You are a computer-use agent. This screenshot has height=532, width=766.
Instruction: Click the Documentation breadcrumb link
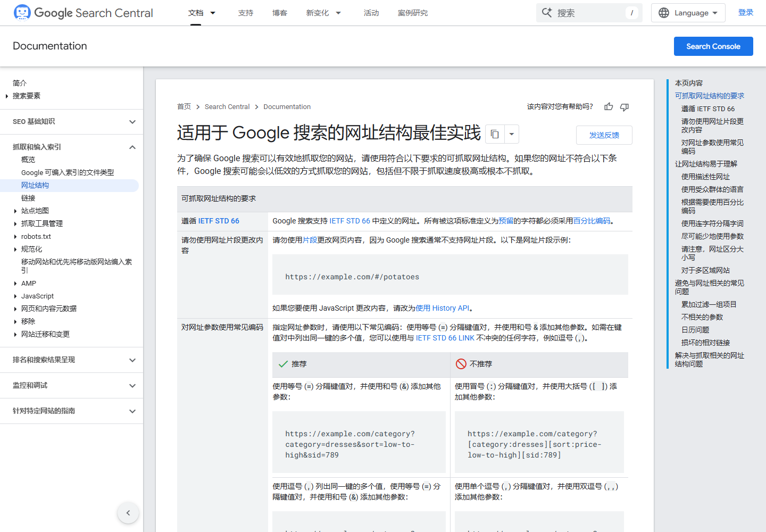(x=287, y=107)
